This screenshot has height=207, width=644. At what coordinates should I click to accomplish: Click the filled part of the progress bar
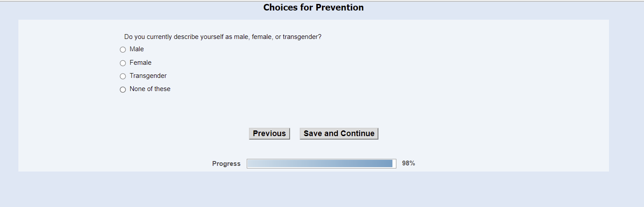click(319, 164)
